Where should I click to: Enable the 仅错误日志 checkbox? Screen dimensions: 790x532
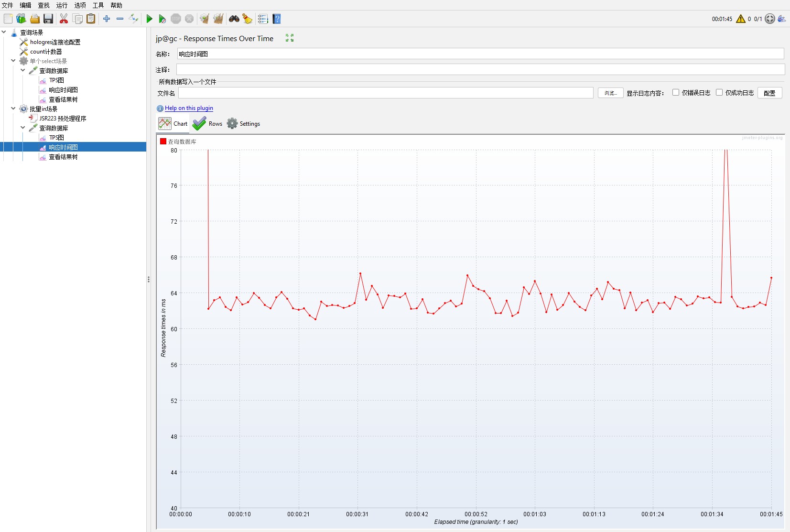676,92
